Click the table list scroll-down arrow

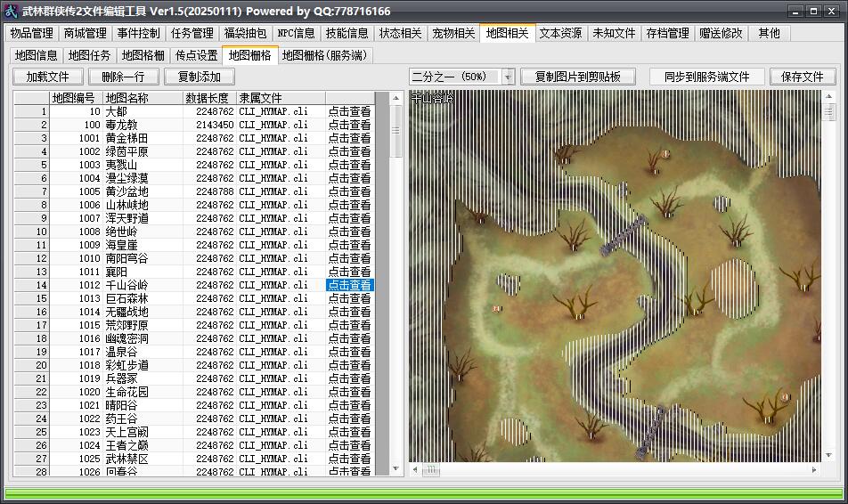pyautogui.click(x=395, y=468)
